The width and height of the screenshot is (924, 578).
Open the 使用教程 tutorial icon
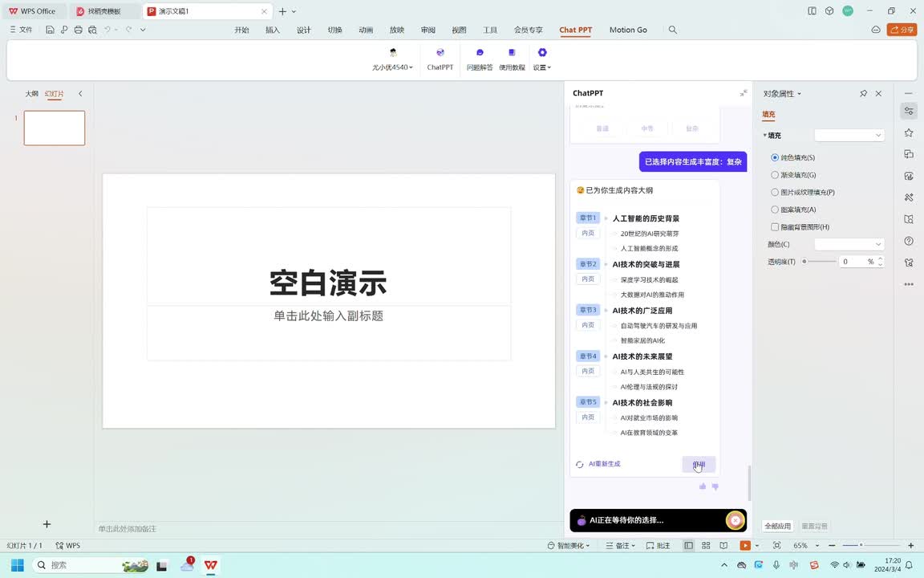512,53
